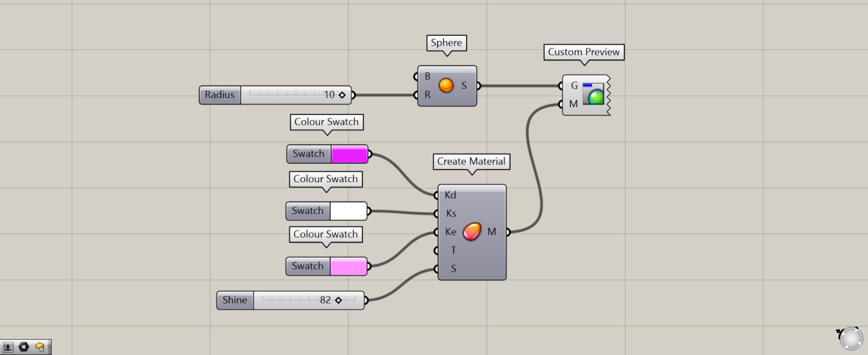Select the Shine slider name label
Viewport: 868px width, 355px height.
point(235,300)
